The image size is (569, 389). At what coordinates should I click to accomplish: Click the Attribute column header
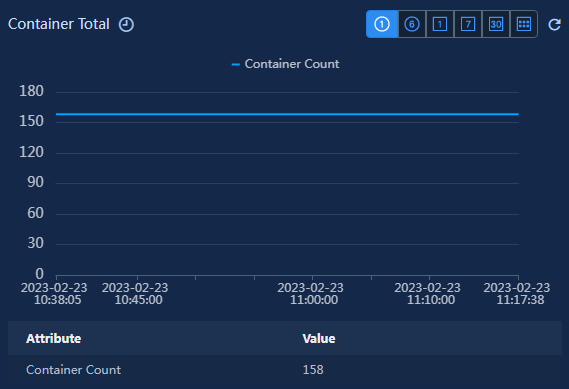click(54, 339)
